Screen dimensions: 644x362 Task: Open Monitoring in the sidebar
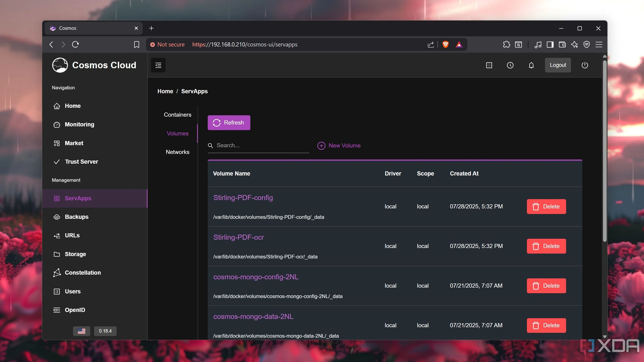point(95,124)
